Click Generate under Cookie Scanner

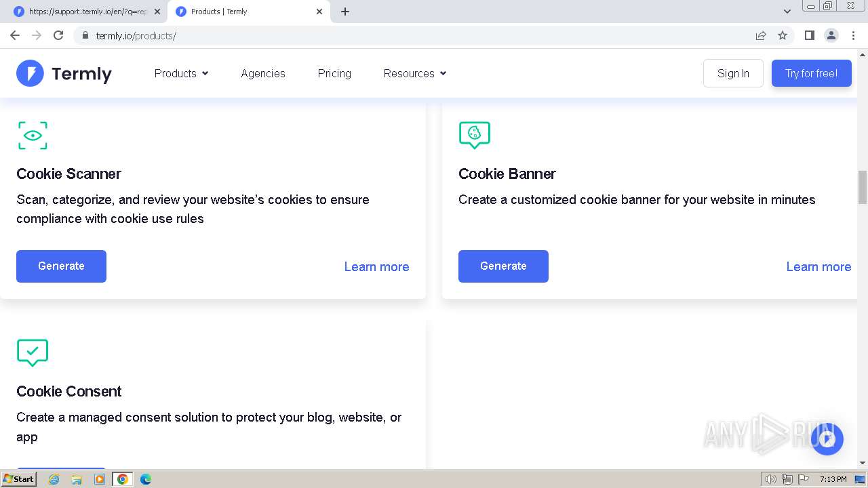pos(61,266)
